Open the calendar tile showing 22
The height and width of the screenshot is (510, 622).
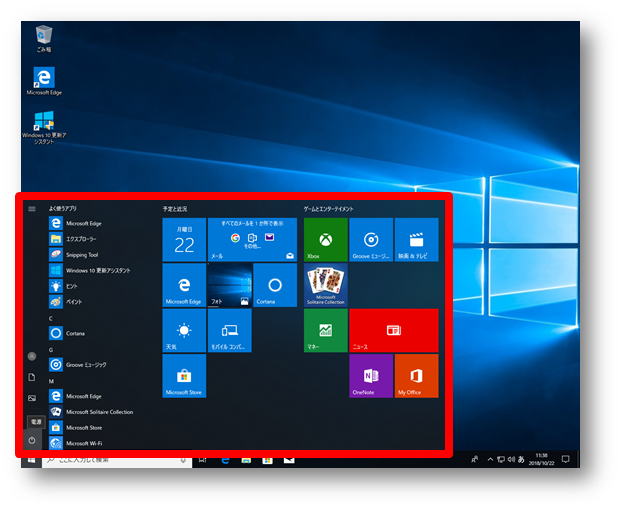[184, 240]
